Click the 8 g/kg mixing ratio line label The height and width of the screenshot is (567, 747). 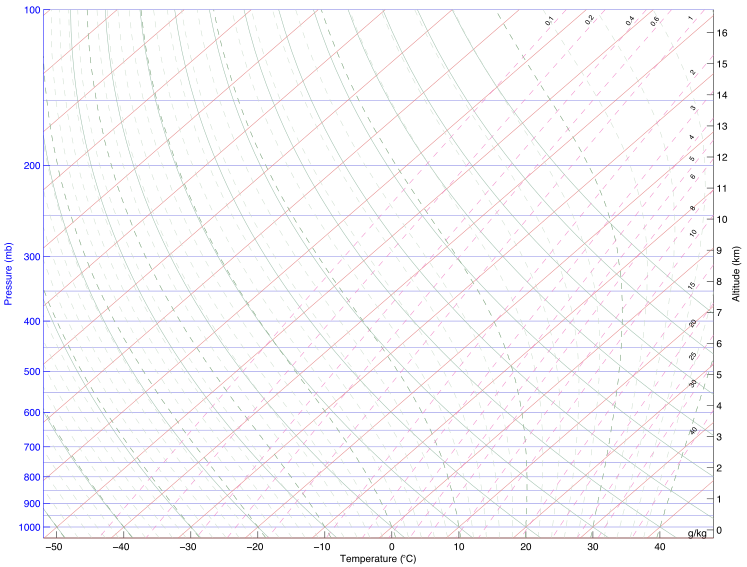(x=693, y=209)
